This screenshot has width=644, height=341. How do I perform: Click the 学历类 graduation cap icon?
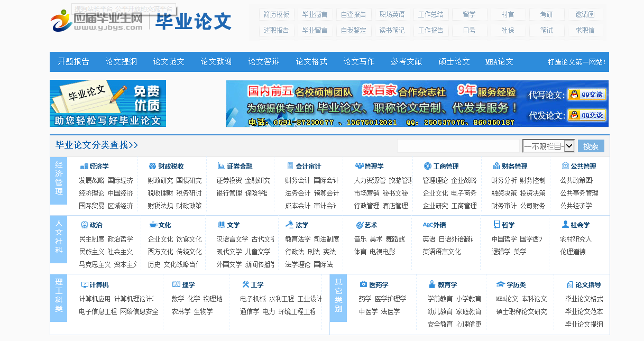click(500, 284)
